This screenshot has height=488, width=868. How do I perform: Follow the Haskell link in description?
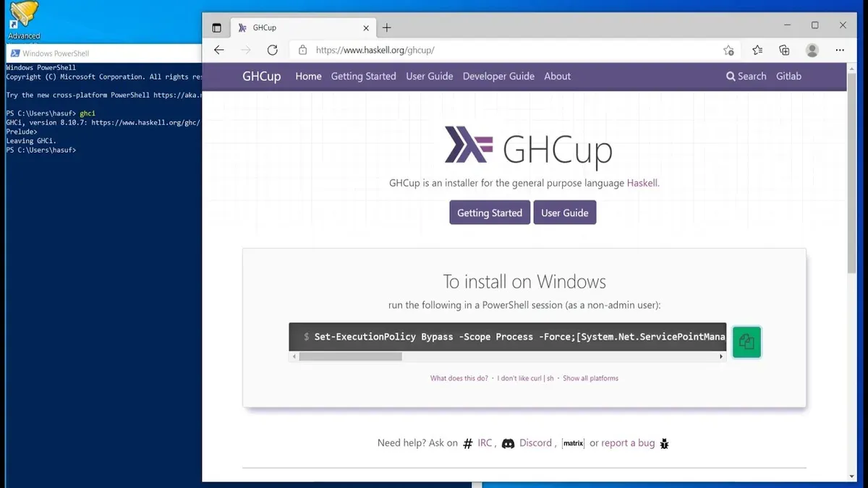[x=642, y=183]
